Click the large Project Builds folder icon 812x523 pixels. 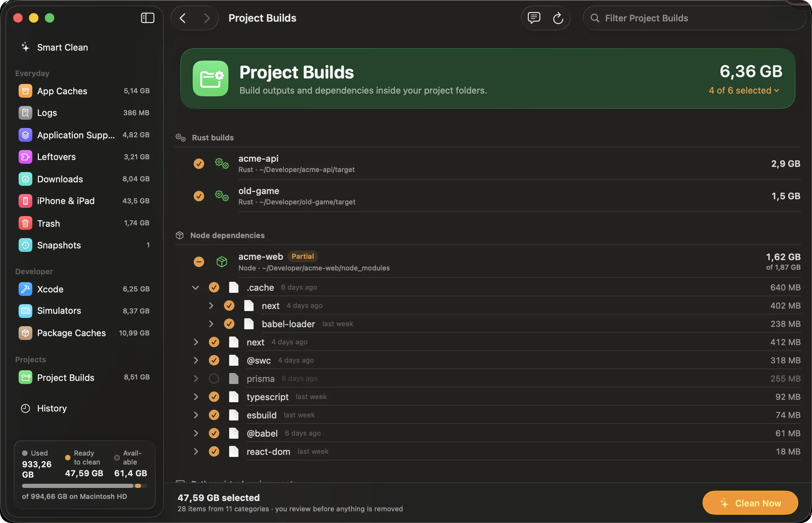pyautogui.click(x=211, y=78)
